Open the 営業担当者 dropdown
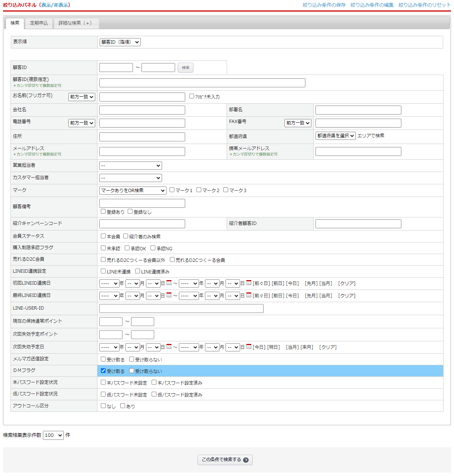The width and height of the screenshot is (454, 476). (130, 166)
